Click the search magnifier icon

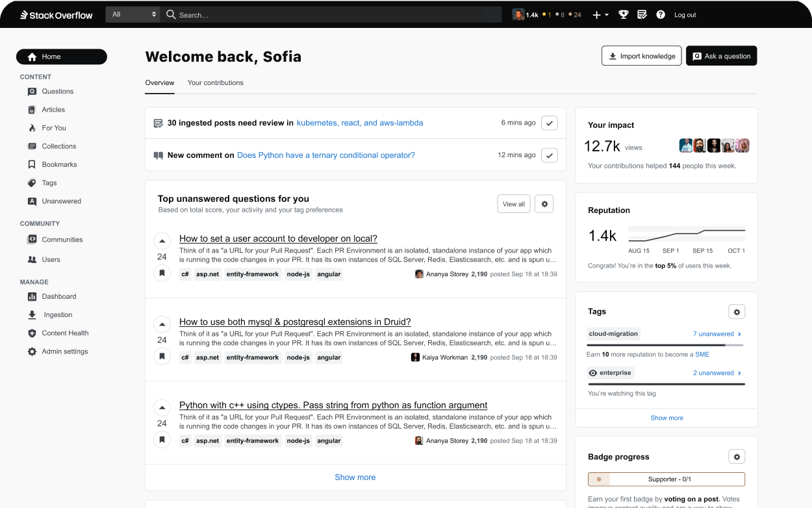click(171, 14)
